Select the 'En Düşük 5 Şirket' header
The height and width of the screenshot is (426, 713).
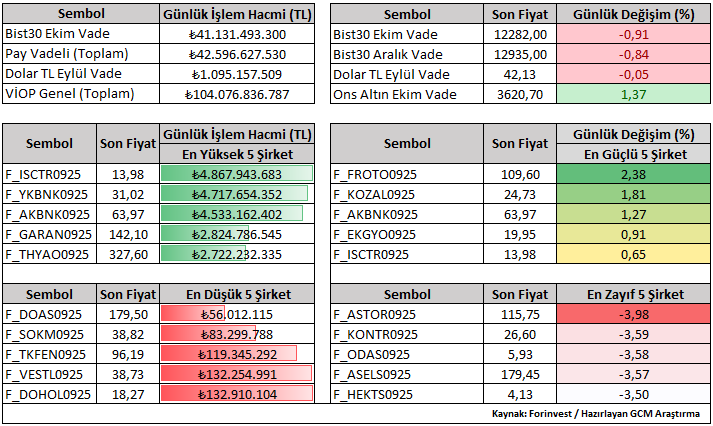[236, 295]
